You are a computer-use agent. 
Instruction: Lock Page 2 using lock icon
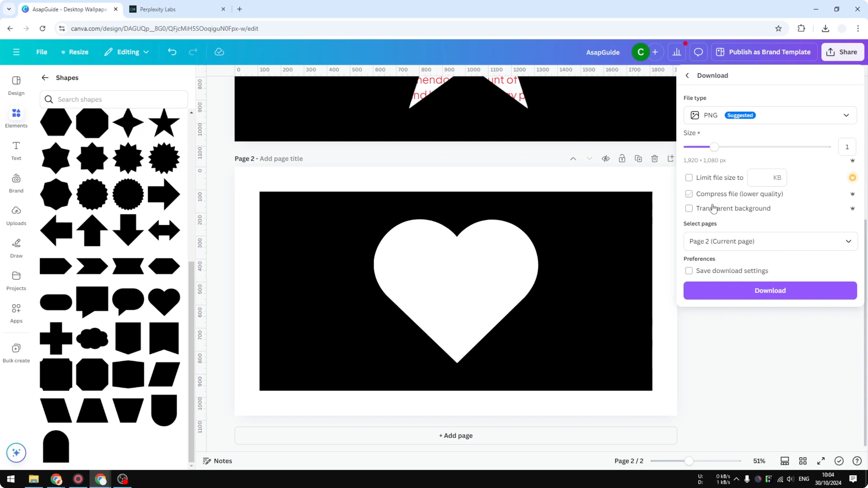point(622,158)
